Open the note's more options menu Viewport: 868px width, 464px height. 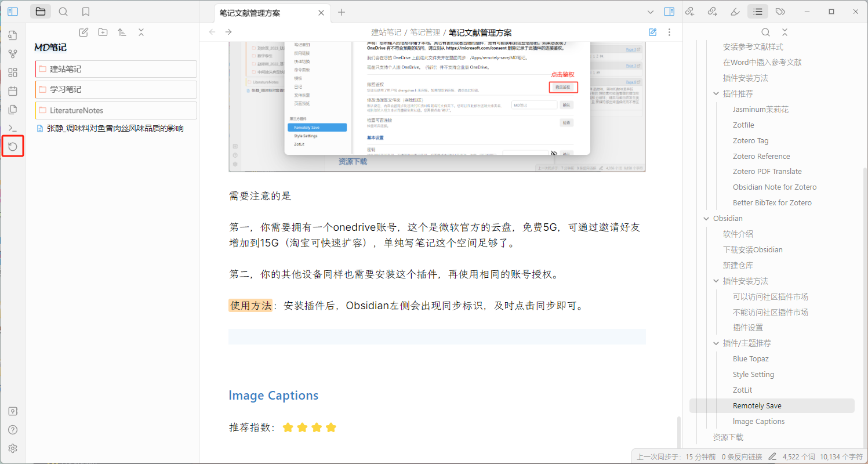coord(669,32)
